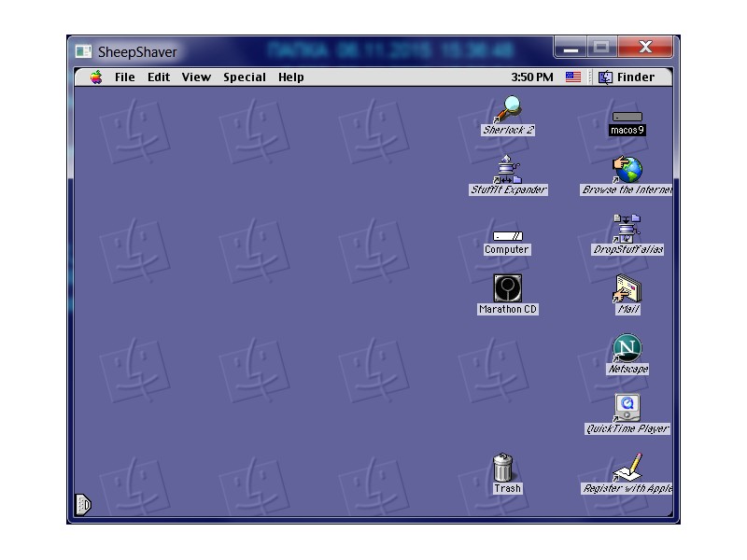Open the Special menu

[245, 77]
